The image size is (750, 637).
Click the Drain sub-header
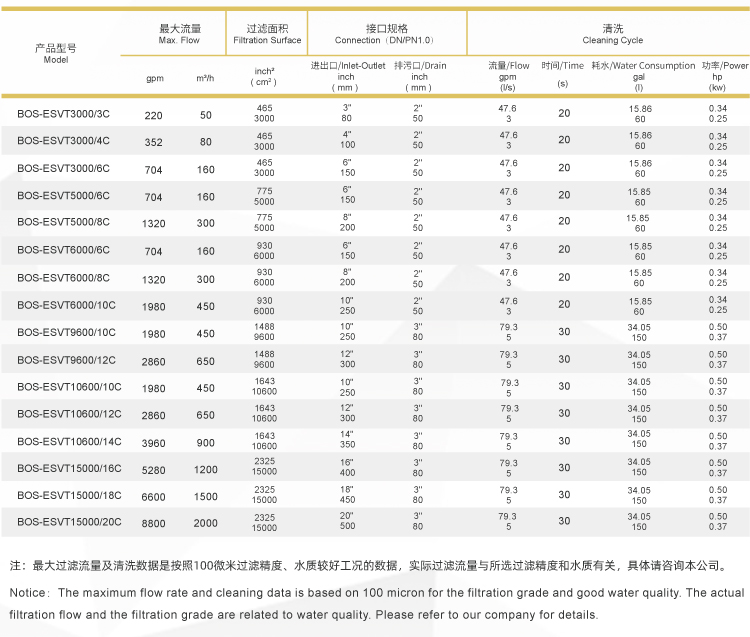point(420,77)
